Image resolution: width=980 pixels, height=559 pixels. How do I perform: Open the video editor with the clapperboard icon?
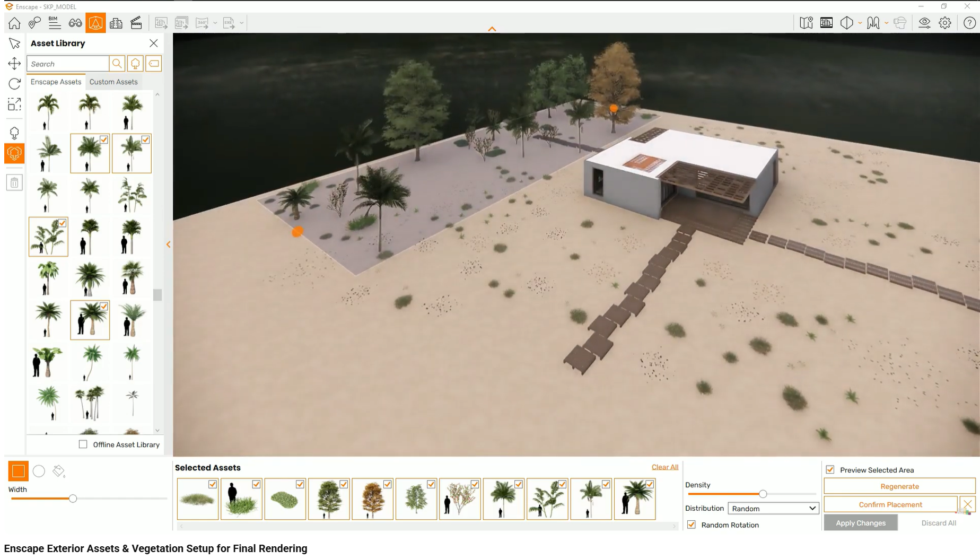pyautogui.click(x=136, y=23)
